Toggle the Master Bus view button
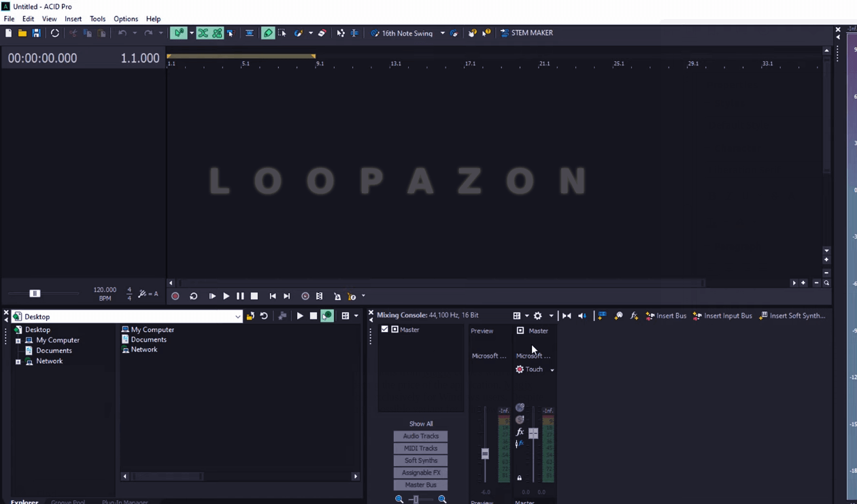This screenshot has height=504, width=857. pyautogui.click(x=420, y=485)
